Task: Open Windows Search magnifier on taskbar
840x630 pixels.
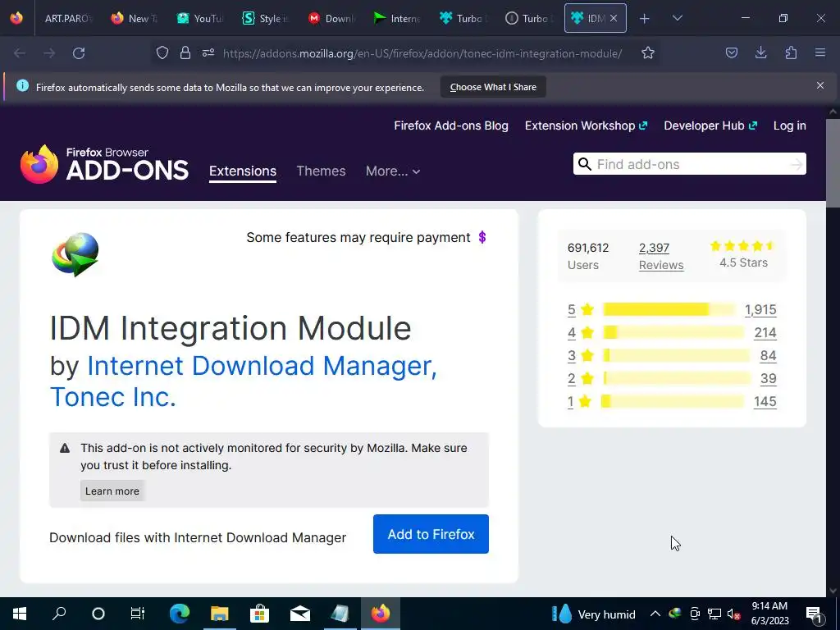Action: 59,614
